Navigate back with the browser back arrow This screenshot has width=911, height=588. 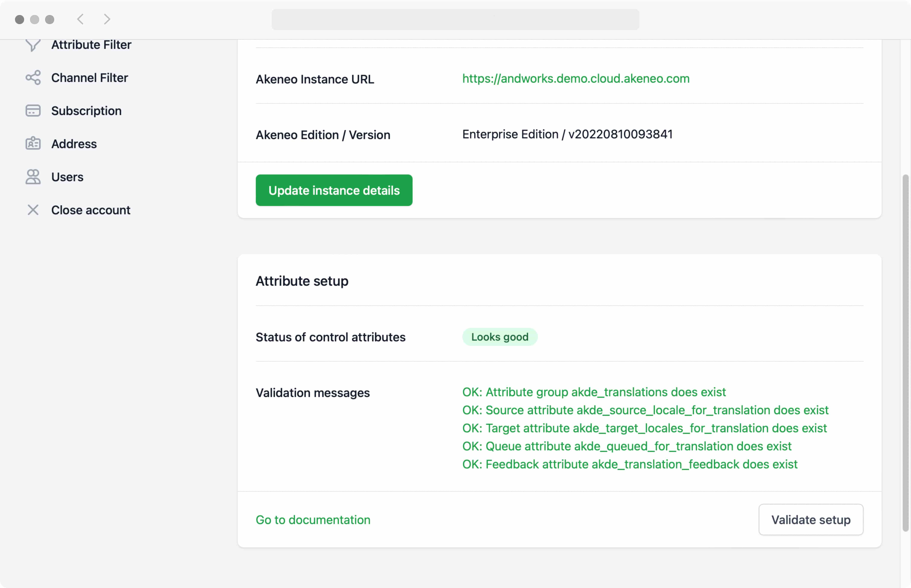pos(81,19)
